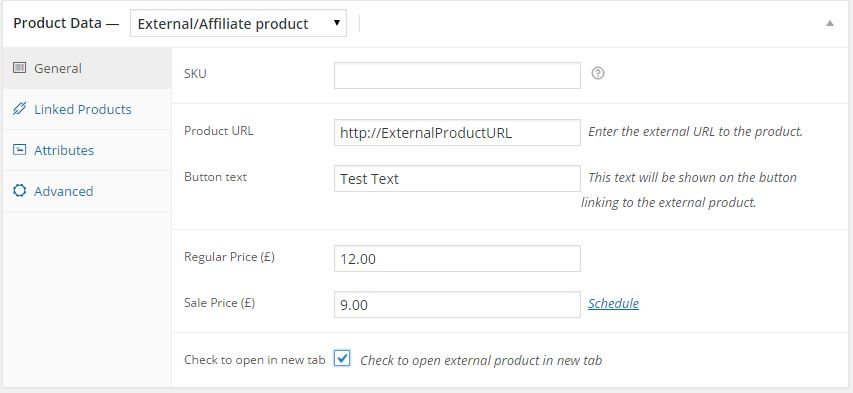Image resolution: width=853 pixels, height=393 pixels.
Task: Click the 'Sale Price (£)' label
Action: 219,303
